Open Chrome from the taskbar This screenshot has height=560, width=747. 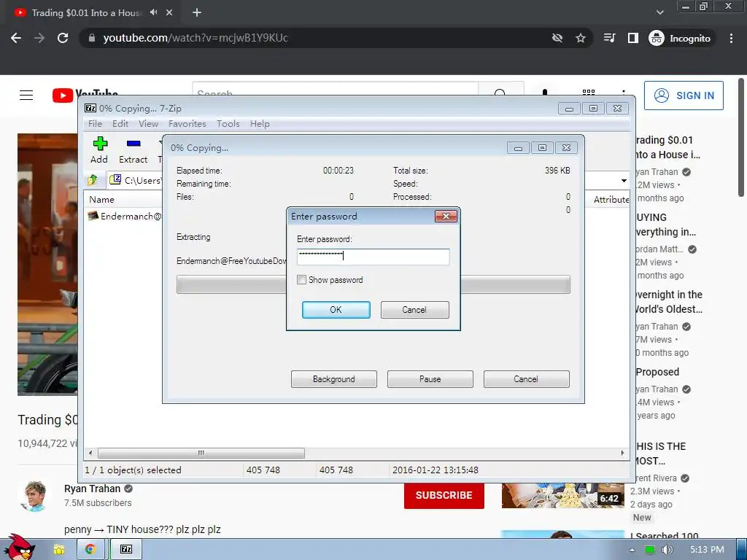point(90,550)
